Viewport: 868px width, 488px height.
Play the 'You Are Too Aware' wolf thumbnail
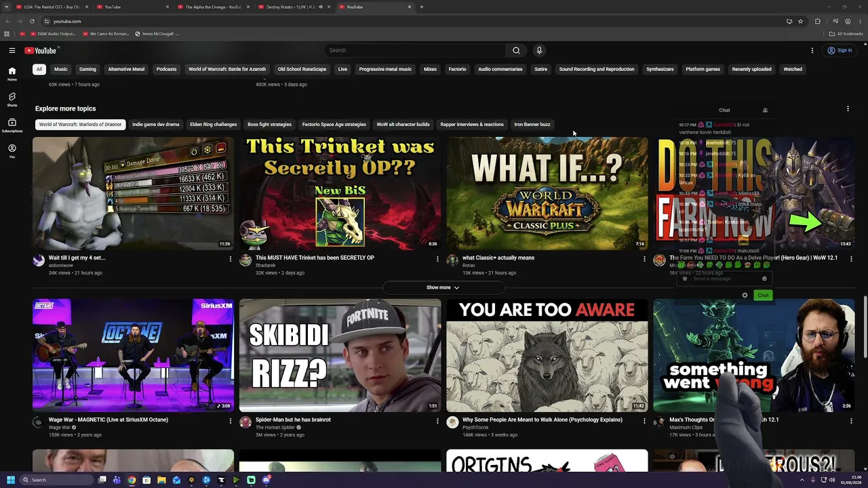(x=547, y=355)
